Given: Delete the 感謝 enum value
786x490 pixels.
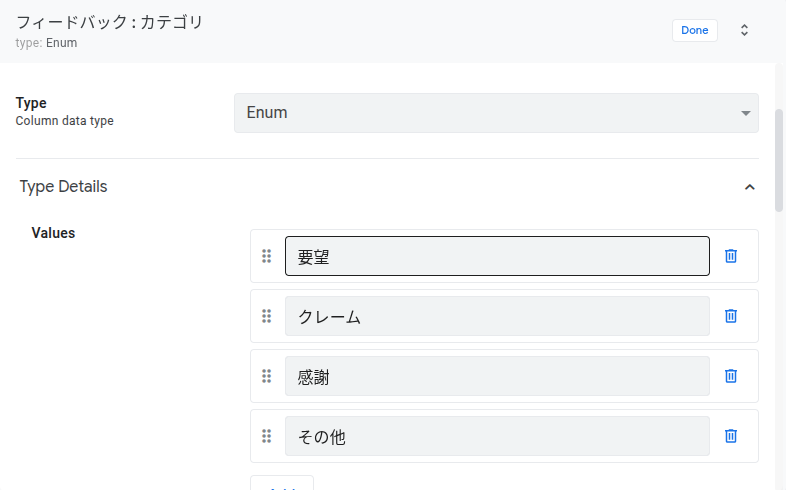Looking at the screenshot, I should point(731,376).
